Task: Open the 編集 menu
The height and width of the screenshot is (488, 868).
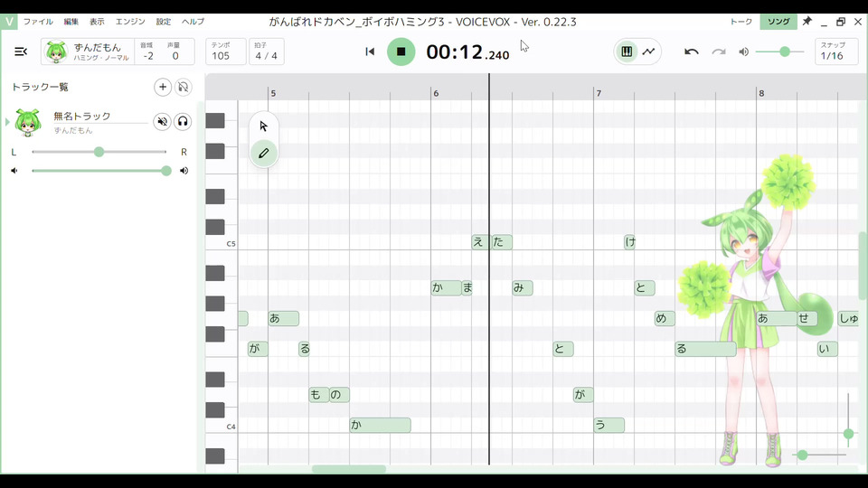Action: point(71,22)
